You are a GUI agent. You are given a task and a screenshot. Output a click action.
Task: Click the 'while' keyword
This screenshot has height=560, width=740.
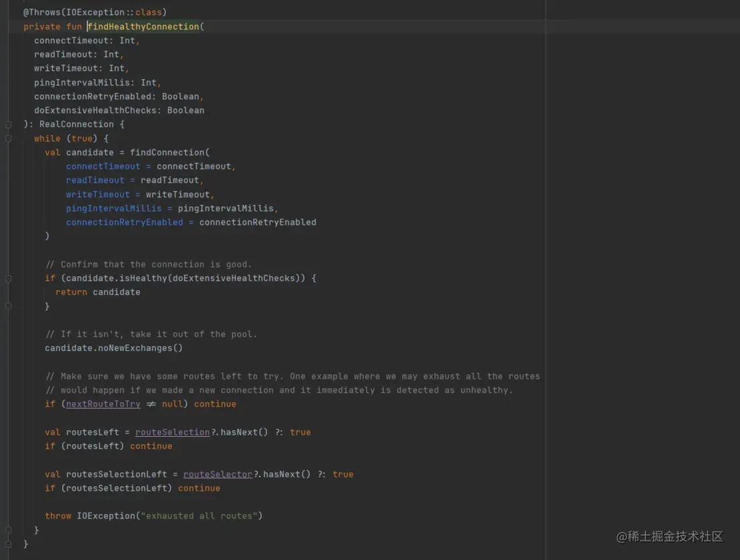tap(47, 139)
